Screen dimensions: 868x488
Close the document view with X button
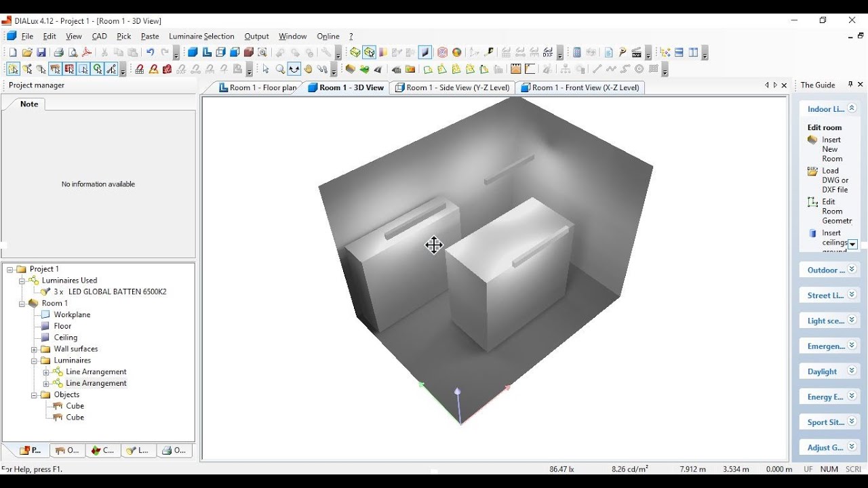click(x=785, y=85)
